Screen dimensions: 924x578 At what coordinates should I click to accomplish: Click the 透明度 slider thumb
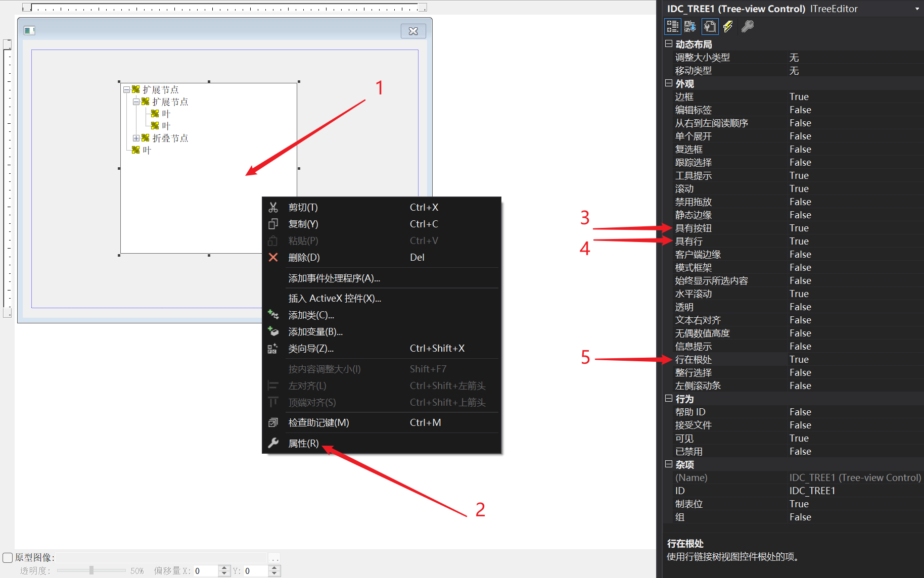[x=91, y=570]
